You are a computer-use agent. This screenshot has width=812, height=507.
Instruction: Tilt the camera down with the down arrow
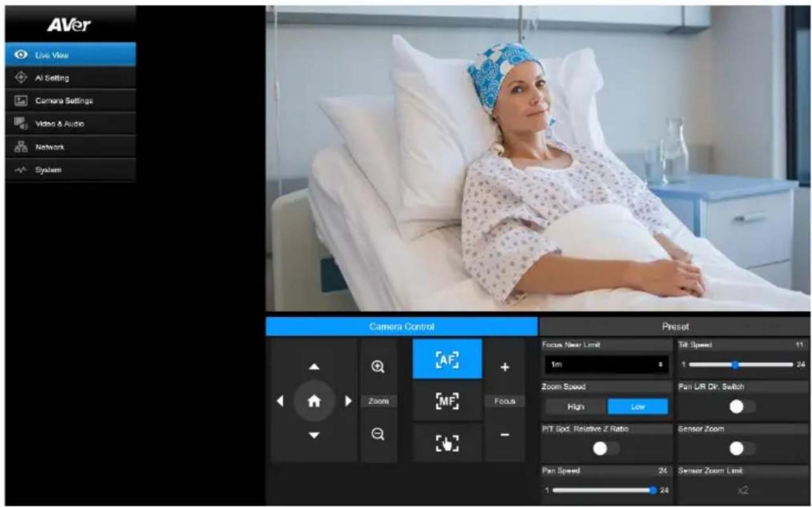(314, 435)
